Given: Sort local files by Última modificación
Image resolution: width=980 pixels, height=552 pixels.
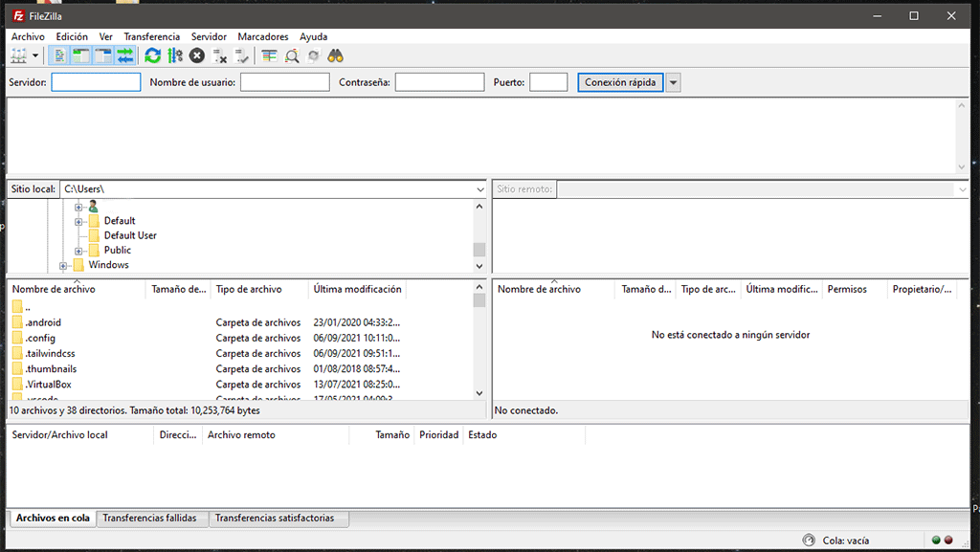Looking at the screenshot, I should [358, 289].
